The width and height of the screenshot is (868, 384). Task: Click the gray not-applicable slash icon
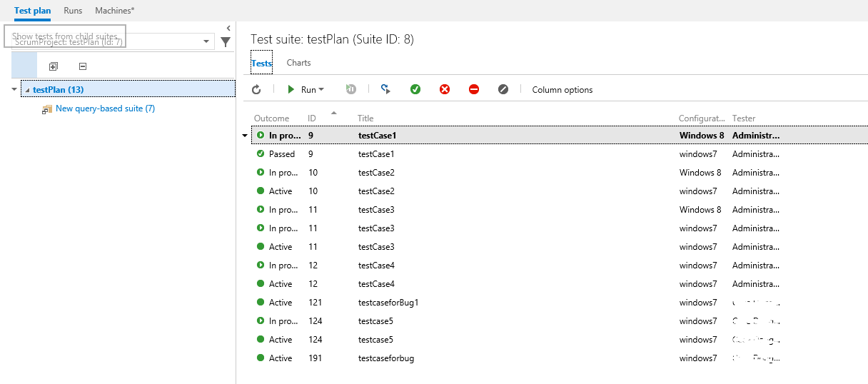pyautogui.click(x=503, y=89)
